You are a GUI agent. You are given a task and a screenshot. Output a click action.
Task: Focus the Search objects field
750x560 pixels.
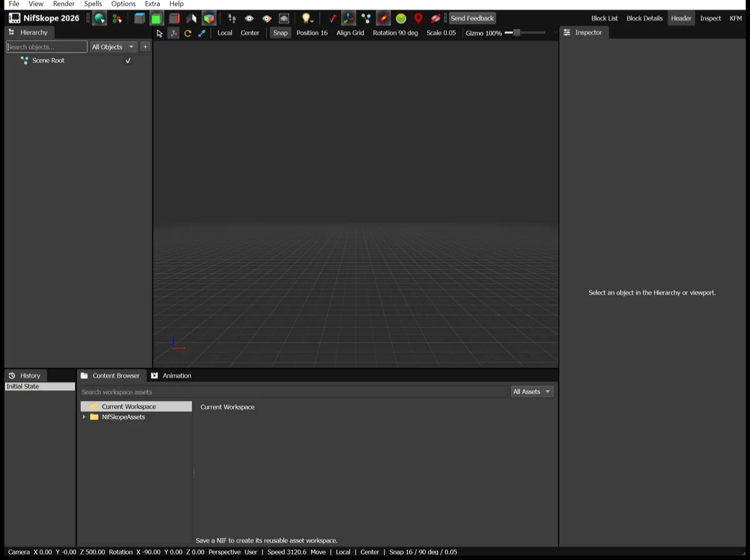point(47,47)
